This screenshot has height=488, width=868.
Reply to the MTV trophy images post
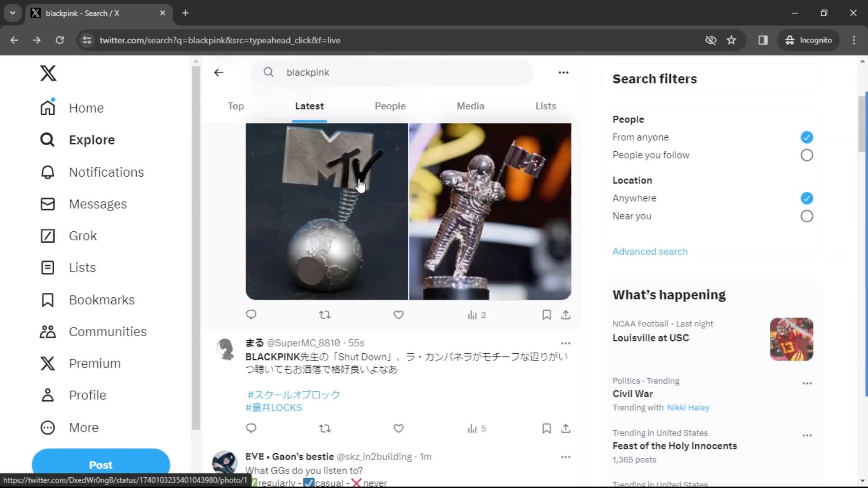(251, 314)
